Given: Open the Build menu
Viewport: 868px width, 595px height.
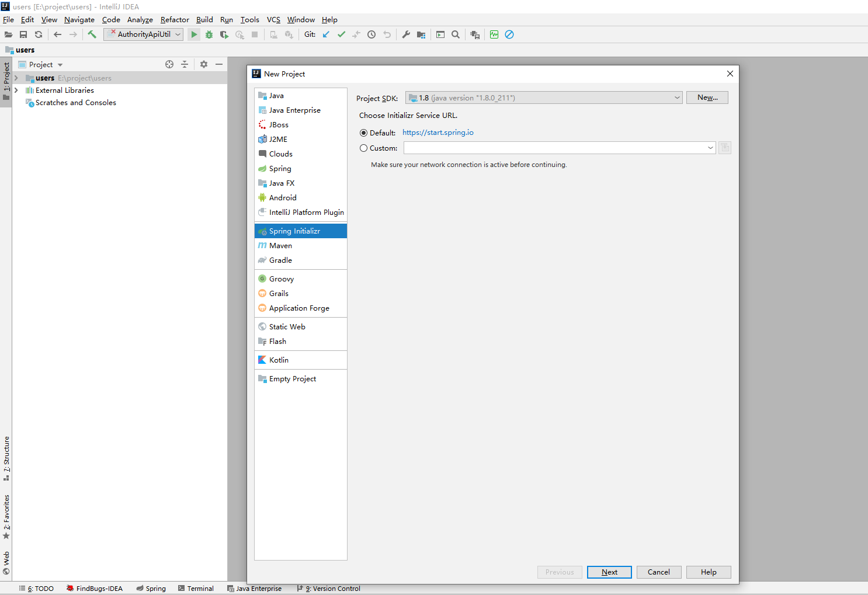Looking at the screenshot, I should [x=204, y=19].
